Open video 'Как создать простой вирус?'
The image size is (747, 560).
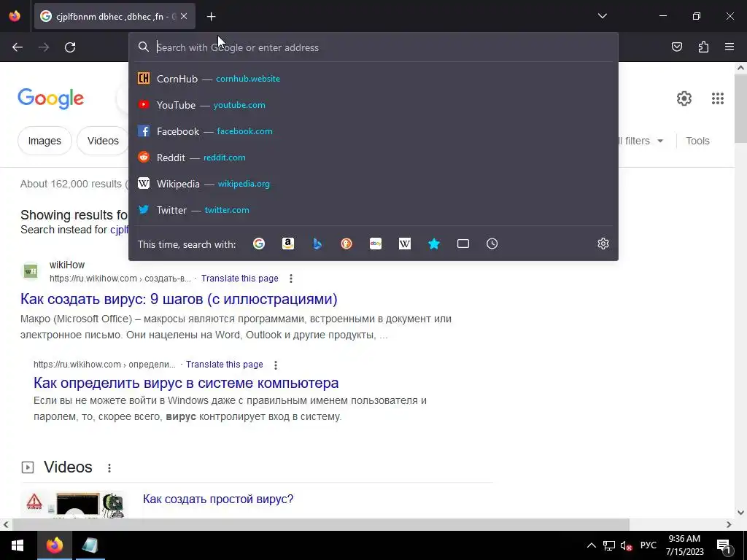218,499
